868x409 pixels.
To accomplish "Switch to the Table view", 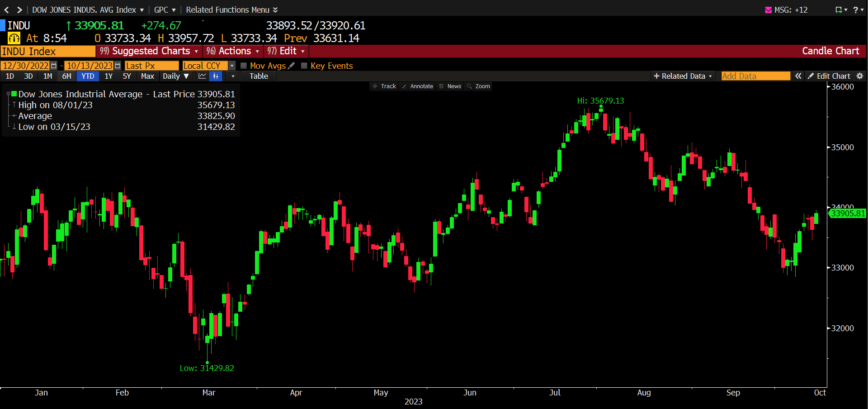I will pos(259,76).
